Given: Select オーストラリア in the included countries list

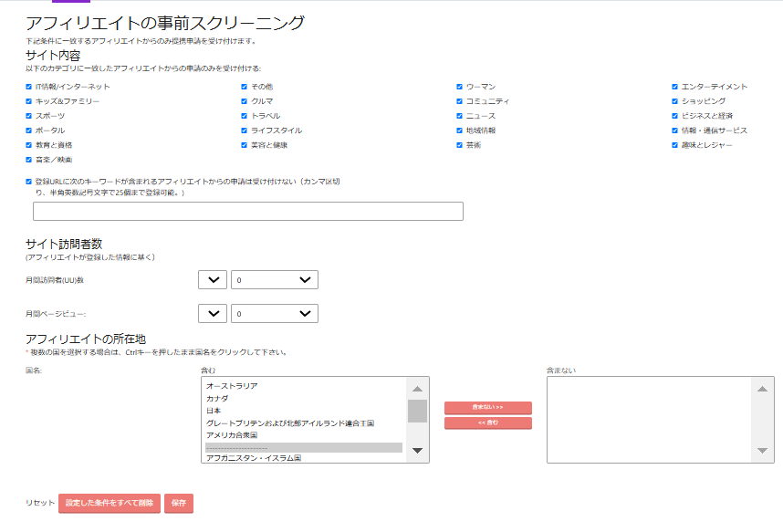Looking at the screenshot, I should tap(232, 386).
